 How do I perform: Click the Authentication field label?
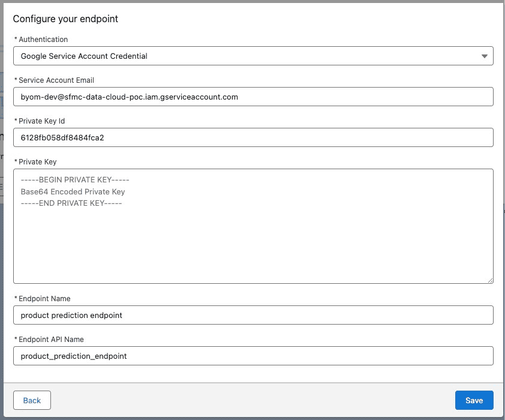click(43, 40)
